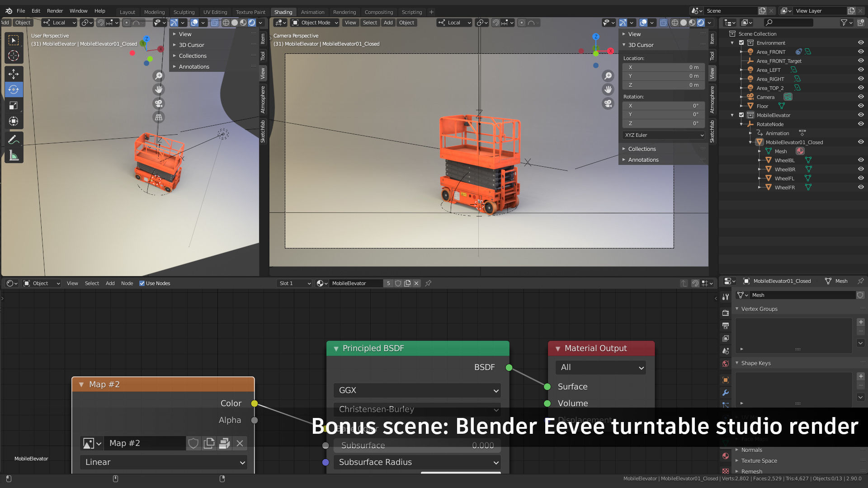Hide WheelBL in viewport
Screen dimensions: 868x488
(861, 160)
